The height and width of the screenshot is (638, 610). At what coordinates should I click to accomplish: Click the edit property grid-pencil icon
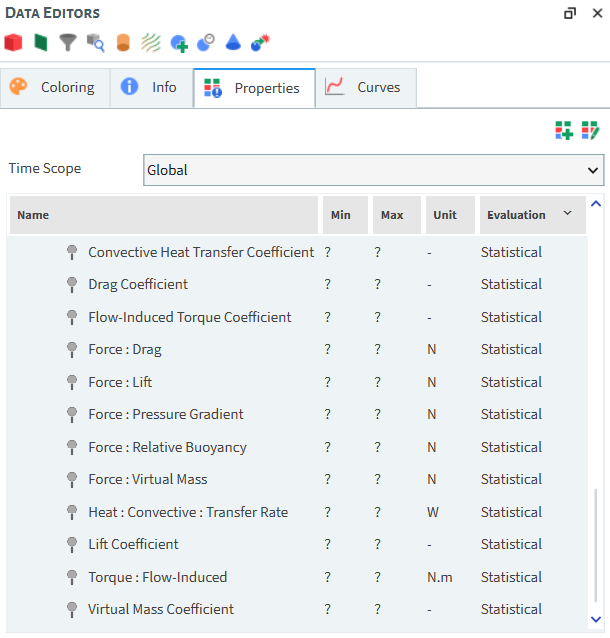590,130
